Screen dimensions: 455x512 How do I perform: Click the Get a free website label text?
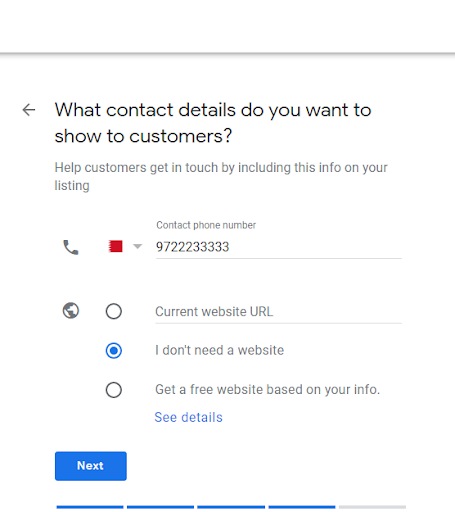(x=267, y=389)
